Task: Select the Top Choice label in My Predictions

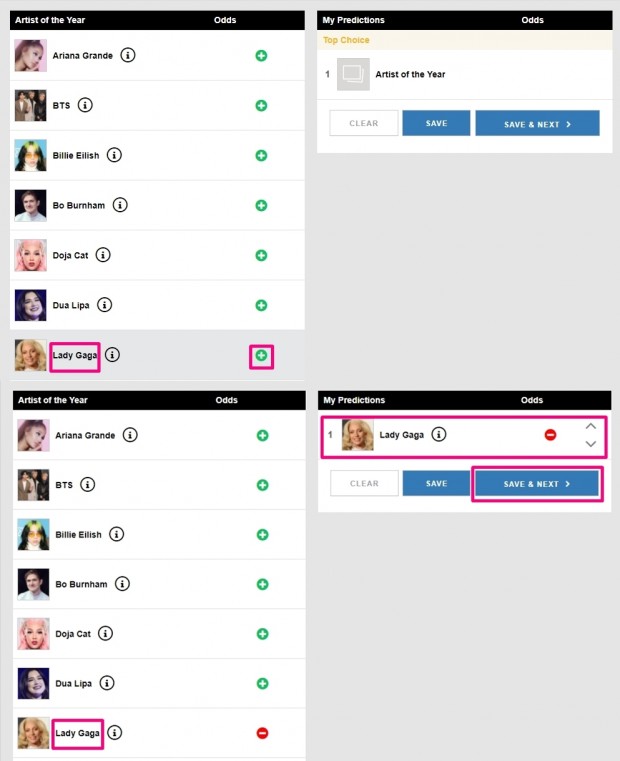Action: (346, 40)
